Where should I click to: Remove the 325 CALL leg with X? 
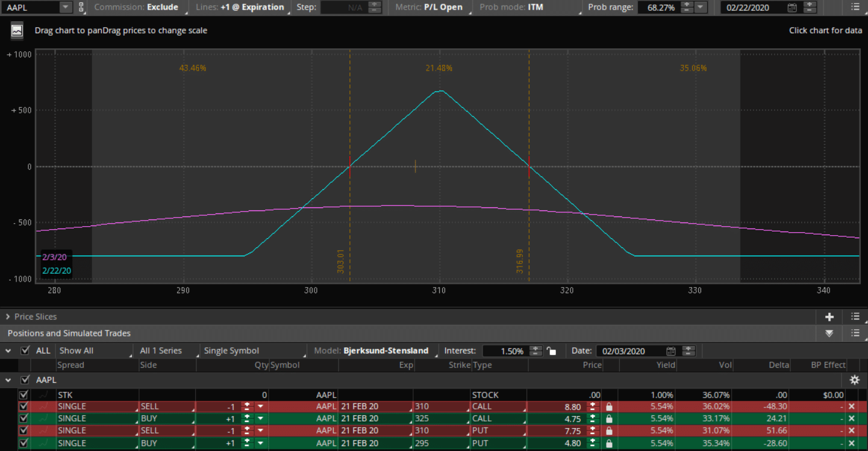852,418
